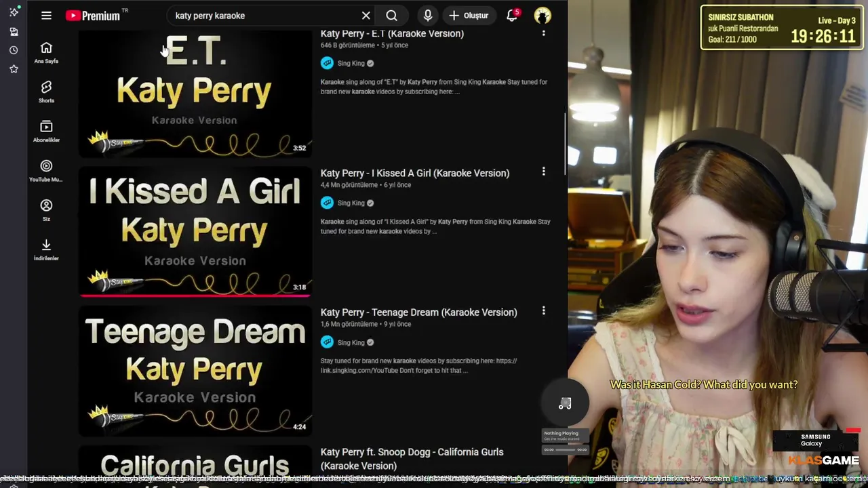Click the "646 B görüntüleme" text
The image size is (868, 488).
tap(348, 45)
